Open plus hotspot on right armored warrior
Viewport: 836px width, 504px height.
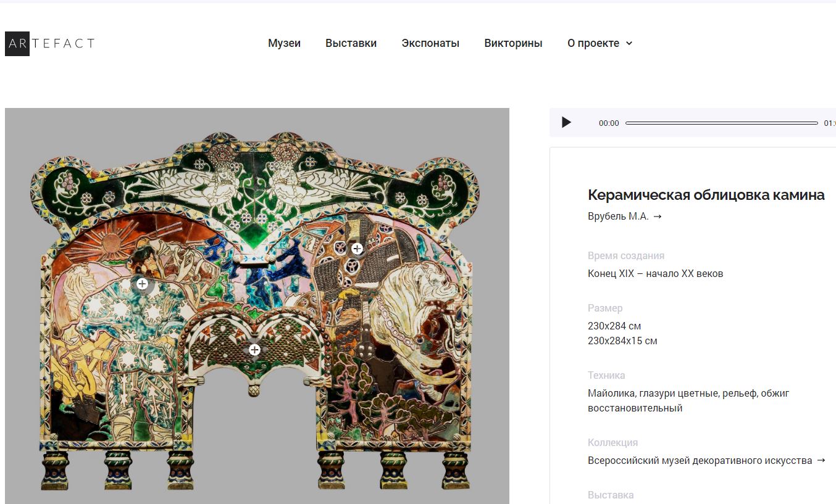click(x=357, y=249)
